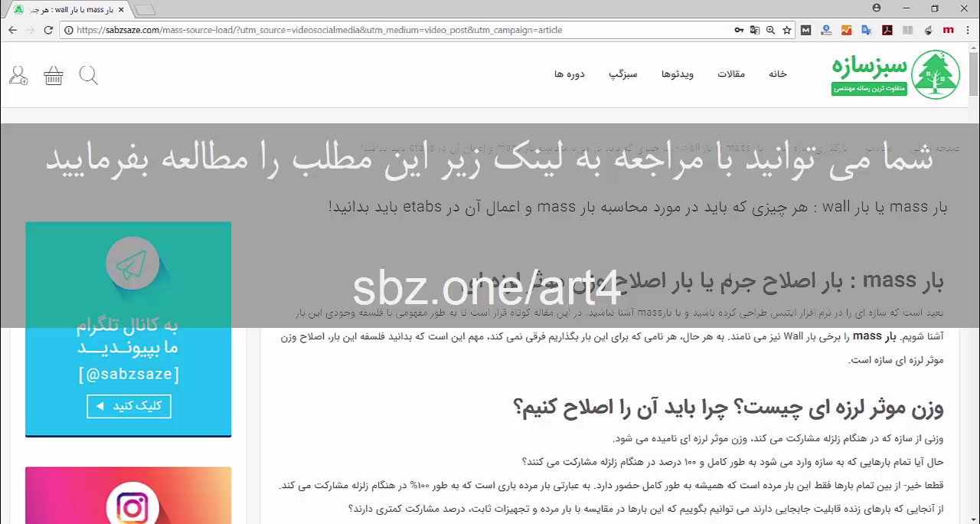
Task: Close the current browser tab
Action: [x=121, y=9]
